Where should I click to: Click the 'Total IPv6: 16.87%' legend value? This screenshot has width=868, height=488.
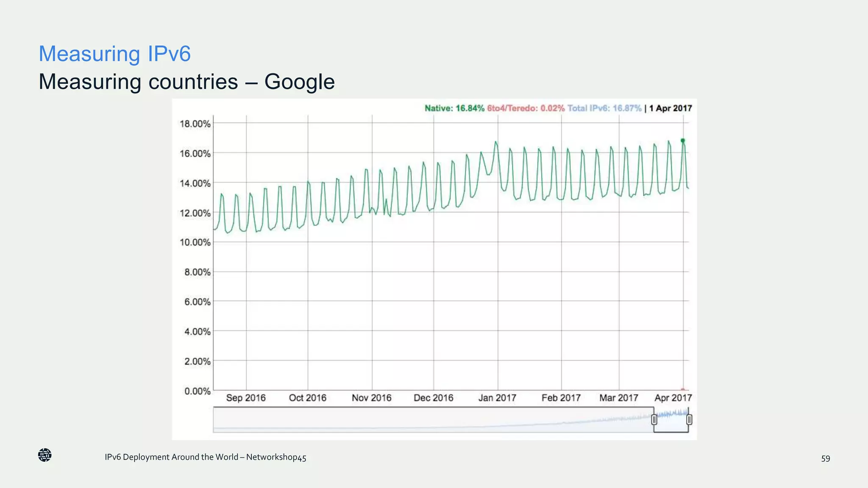click(x=604, y=108)
